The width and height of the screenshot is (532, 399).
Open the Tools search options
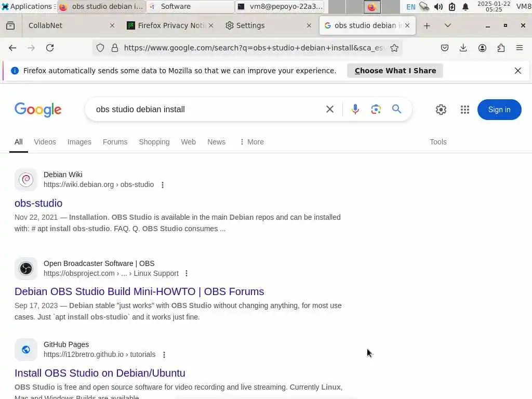coord(438,142)
